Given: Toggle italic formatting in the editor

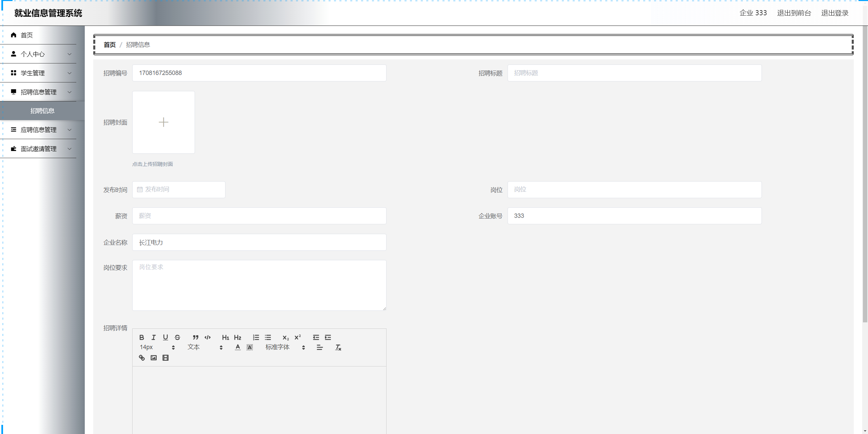Looking at the screenshot, I should click(x=154, y=337).
